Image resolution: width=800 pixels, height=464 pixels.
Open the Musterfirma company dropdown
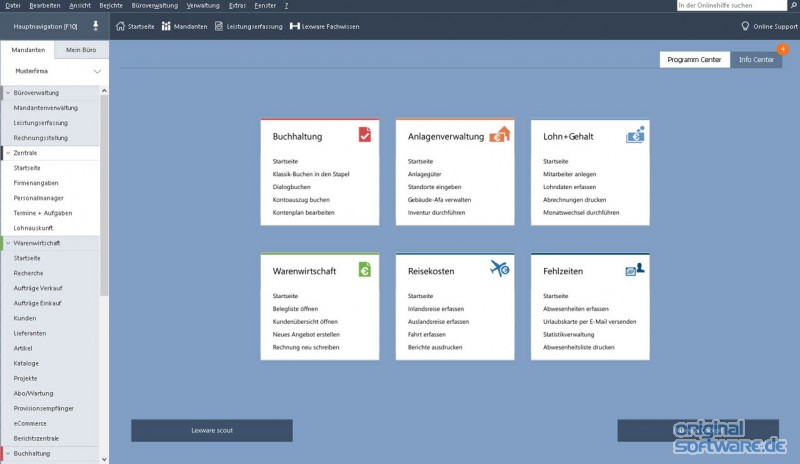click(x=97, y=71)
